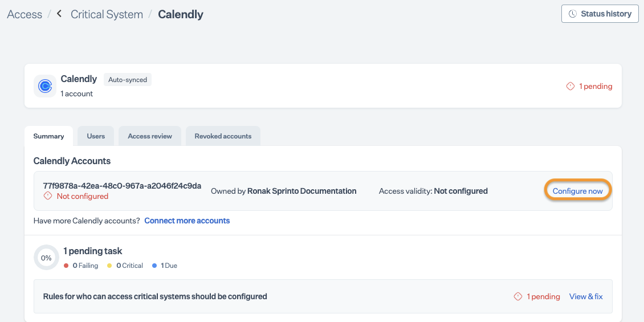This screenshot has height=322, width=644.
Task: Click warning icon beside header '1 pending'
Action: point(570,86)
